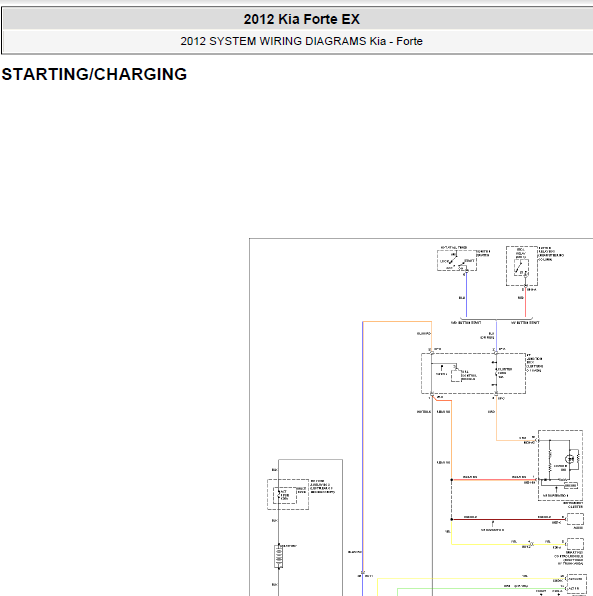Click the charge indicator lamp symbol in cluster
The height and width of the screenshot is (596, 593).
pos(570,459)
